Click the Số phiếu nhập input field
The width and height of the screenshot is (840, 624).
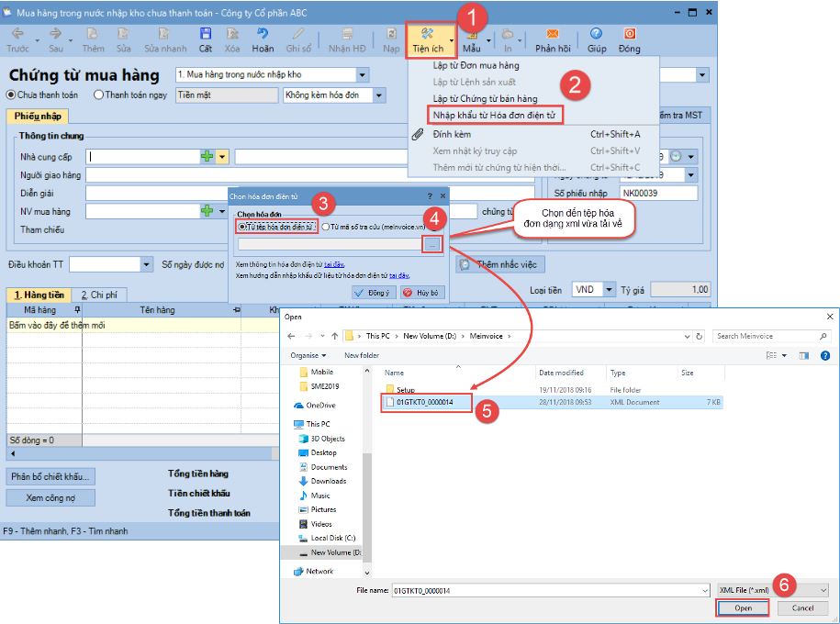pos(657,194)
